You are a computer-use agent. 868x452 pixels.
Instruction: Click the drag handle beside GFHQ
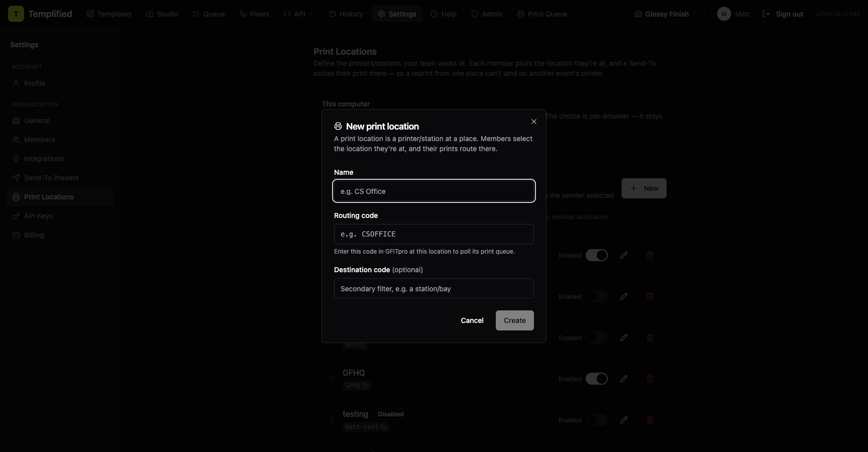click(x=333, y=379)
